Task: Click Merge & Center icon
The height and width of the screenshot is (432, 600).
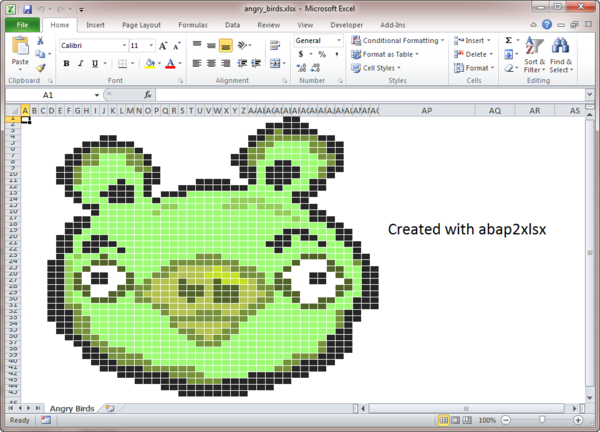Action: (275, 63)
